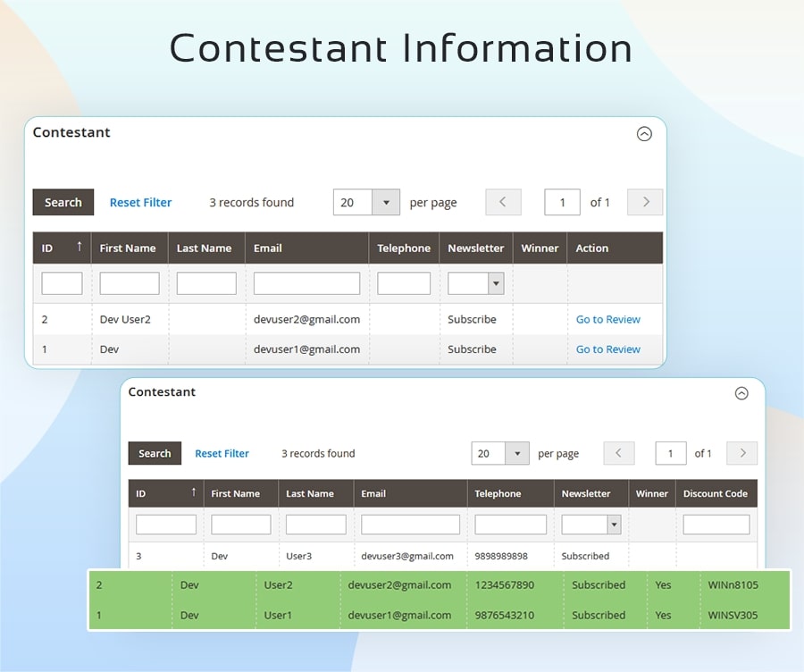Screen dimensions: 804x672
Task: Open per page dropdown in top grid
Action: pyautogui.click(x=386, y=202)
